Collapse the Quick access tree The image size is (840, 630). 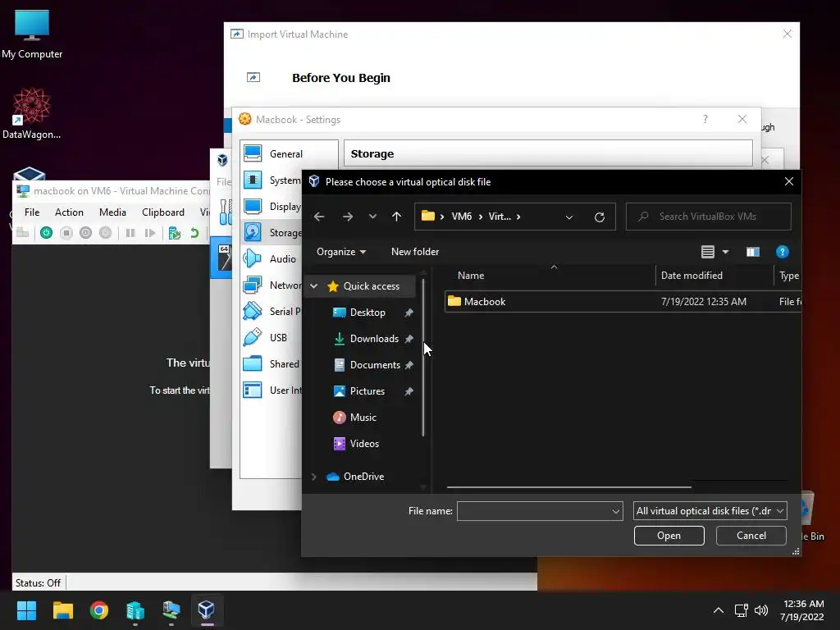pos(314,286)
